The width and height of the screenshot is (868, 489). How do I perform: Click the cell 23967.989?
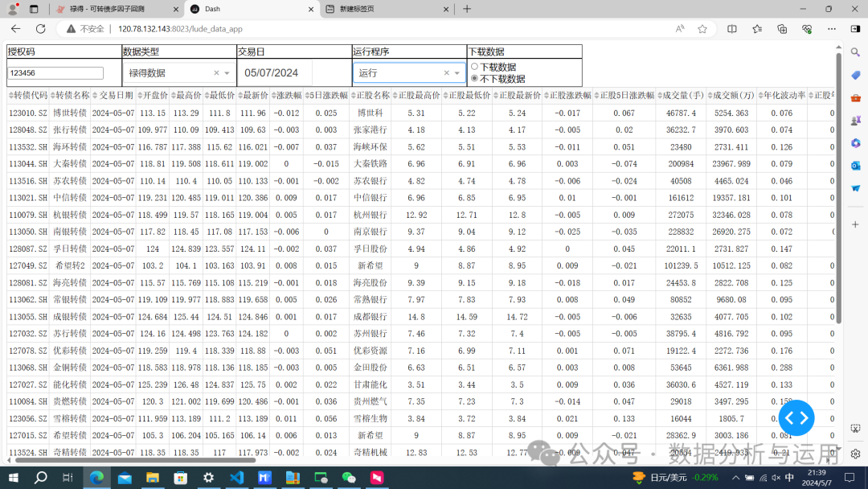coord(731,164)
